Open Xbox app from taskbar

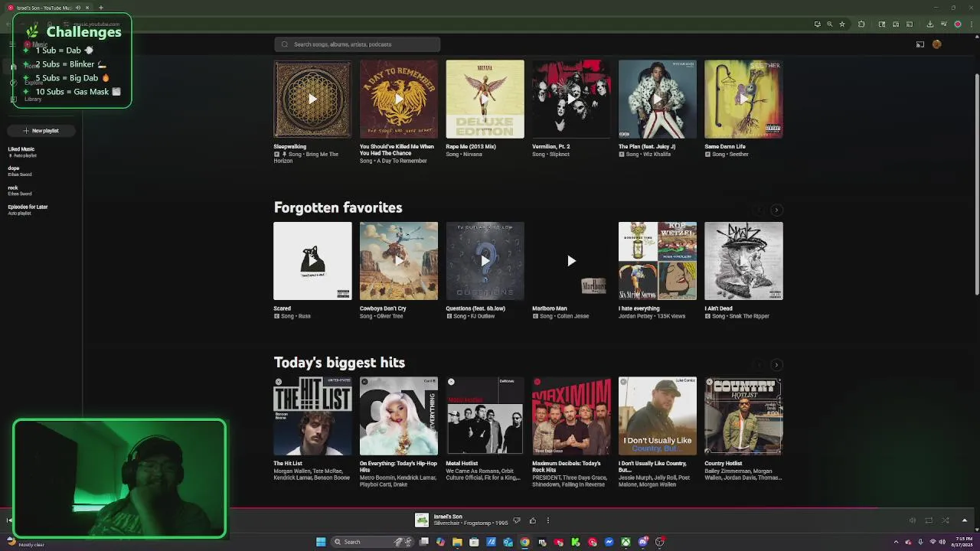(626, 542)
